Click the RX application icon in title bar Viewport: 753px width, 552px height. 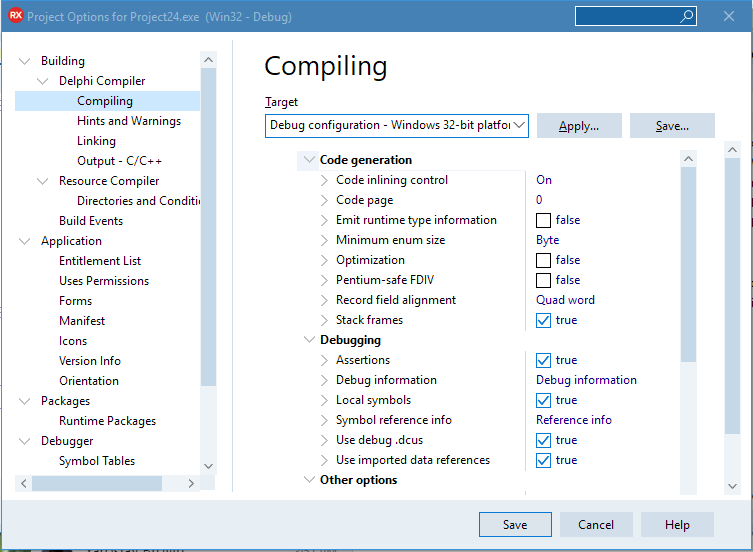click(15, 17)
